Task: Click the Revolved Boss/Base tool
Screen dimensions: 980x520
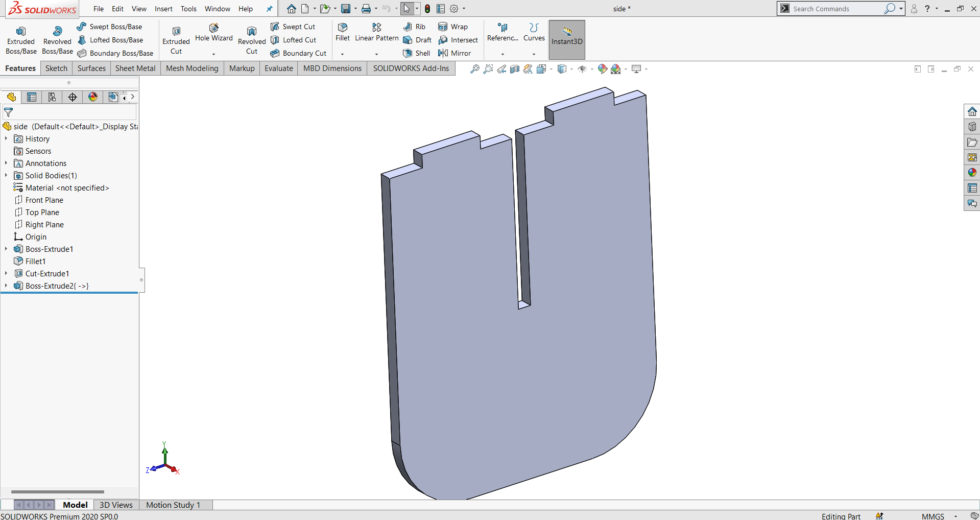Action: (57, 40)
